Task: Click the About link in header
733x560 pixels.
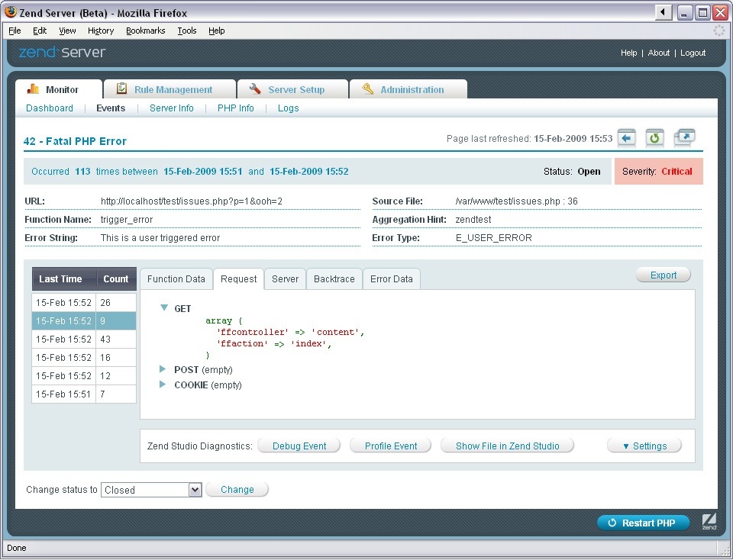Action: pos(659,53)
